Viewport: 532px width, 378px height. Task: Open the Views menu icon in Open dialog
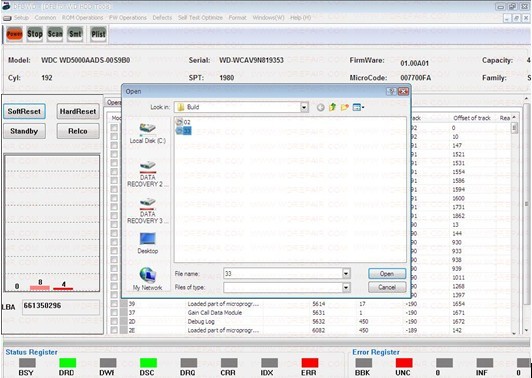coord(358,107)
